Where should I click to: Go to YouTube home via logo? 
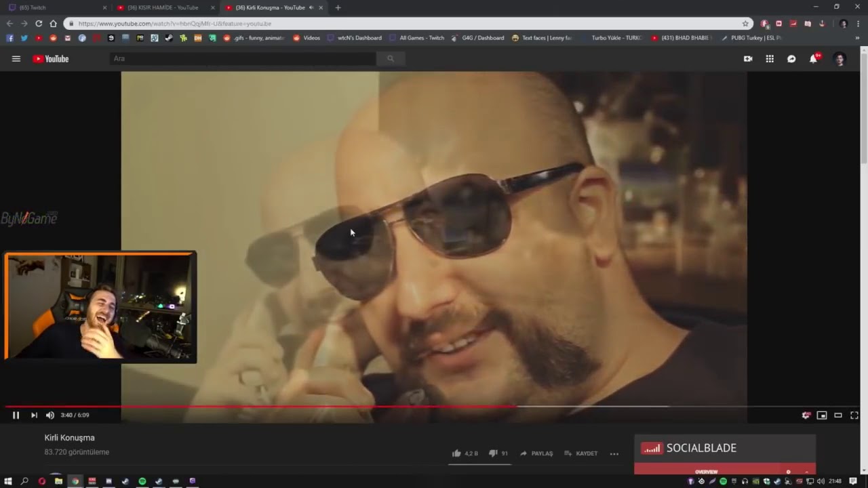(x=51, y=59)
